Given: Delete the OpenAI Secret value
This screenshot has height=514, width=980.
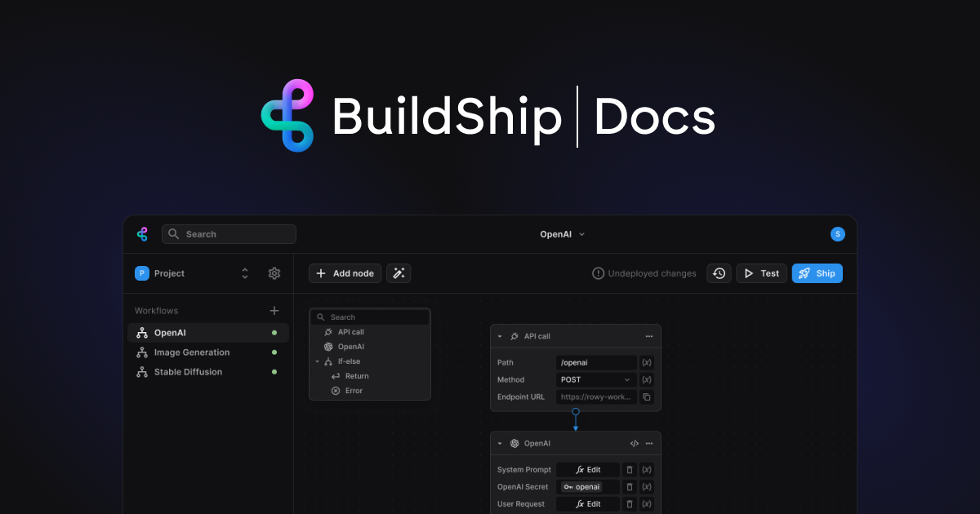Looking at the screenshot, I should click(630, 487).
